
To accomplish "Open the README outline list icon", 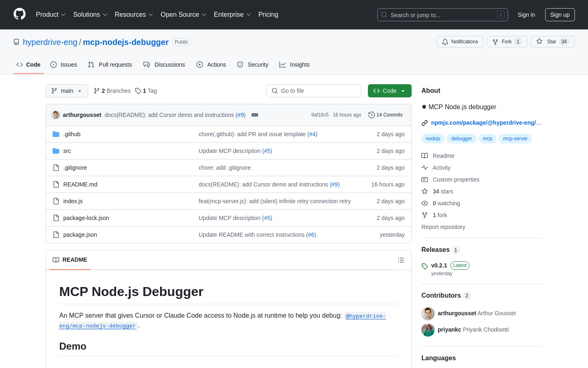I will [401, 260].
